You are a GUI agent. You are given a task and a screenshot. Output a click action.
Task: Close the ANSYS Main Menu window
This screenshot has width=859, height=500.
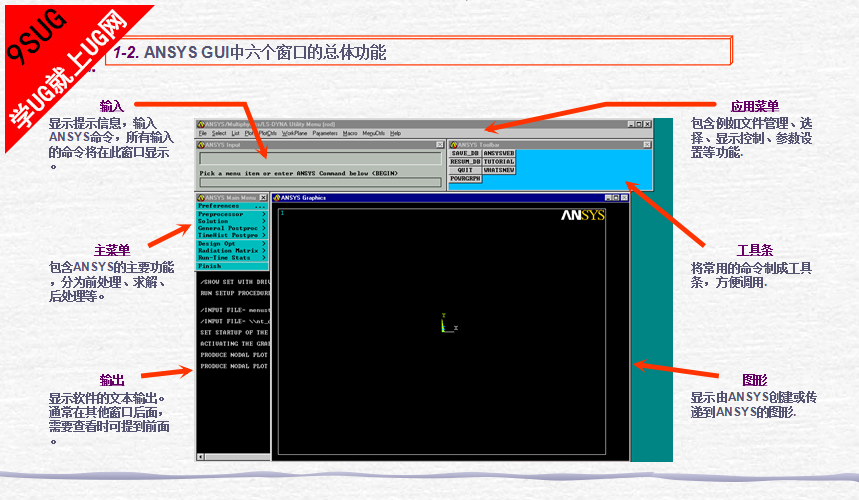pos(264,198)
